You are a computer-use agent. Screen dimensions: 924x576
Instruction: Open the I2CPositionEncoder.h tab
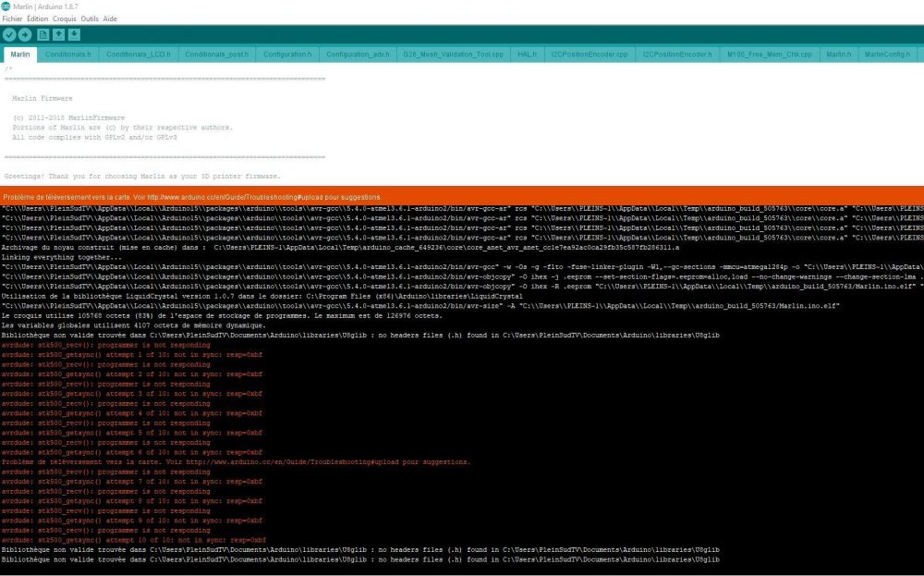tap(677, 55)
